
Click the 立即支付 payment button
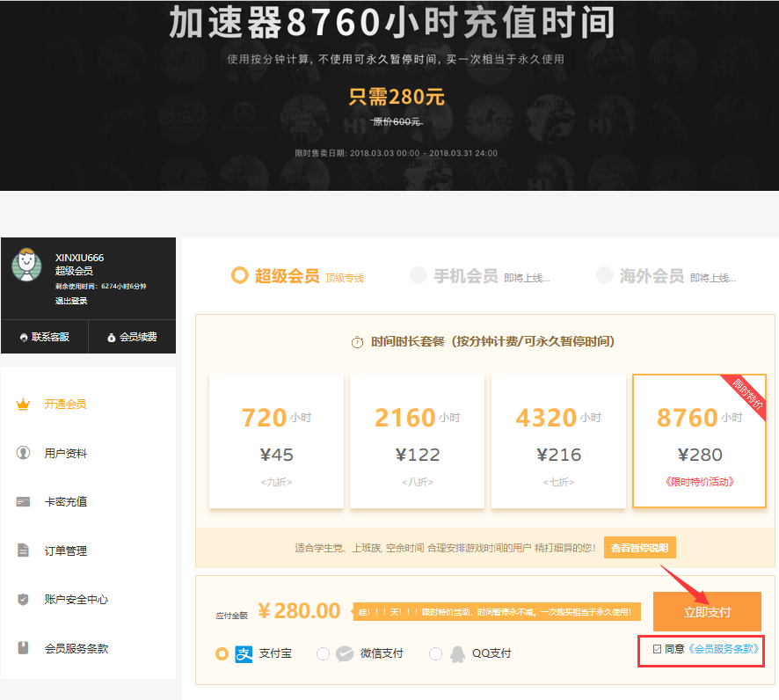[707, 610]
